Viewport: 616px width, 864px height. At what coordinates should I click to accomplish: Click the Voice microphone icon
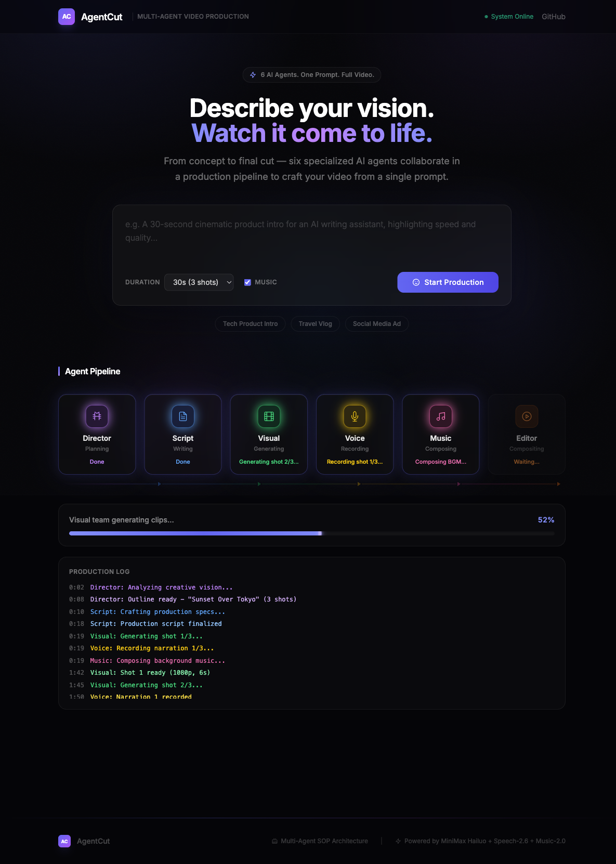[355, 416]
